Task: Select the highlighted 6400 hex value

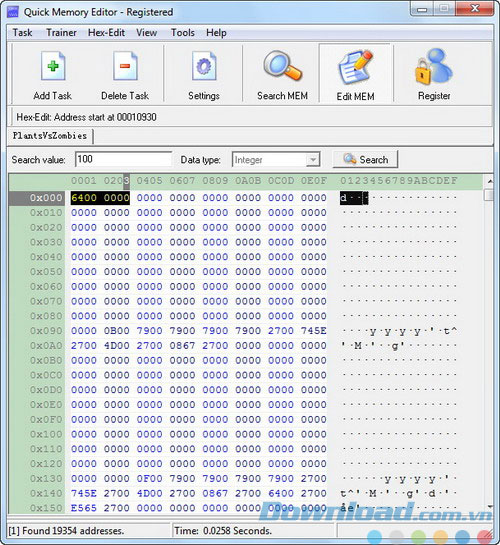Action: tap(84, 198)
